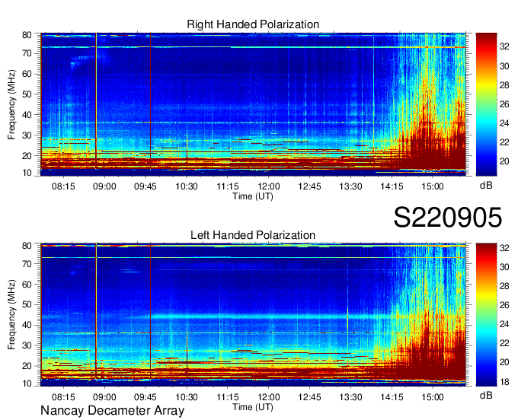
Task: Click 30 MHz tick of Right Handed plot
Action: click(x=27, y=135)
